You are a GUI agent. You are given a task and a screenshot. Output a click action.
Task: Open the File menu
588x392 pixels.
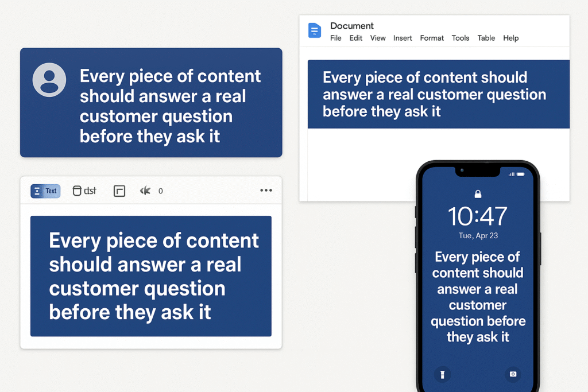[336, 38]
